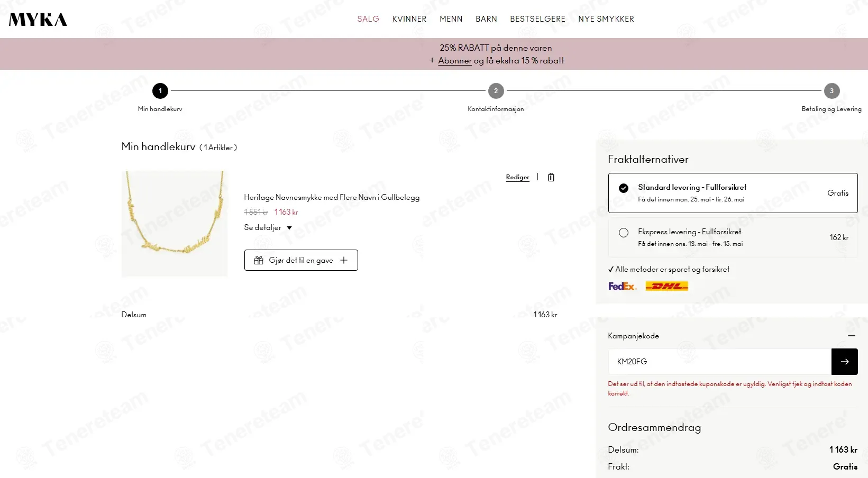Click Gjør det til en gave button

(x=301, y=260)
